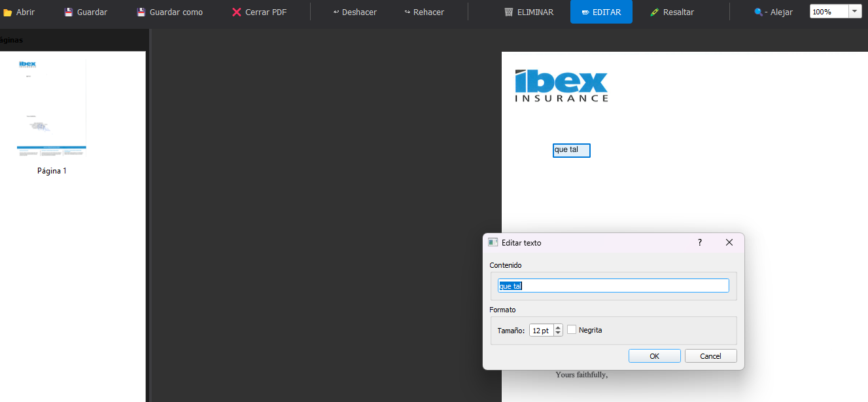868x402 pixels.
Task: Zoom out using the Alejar magnifier
Action: pos(759,12)
